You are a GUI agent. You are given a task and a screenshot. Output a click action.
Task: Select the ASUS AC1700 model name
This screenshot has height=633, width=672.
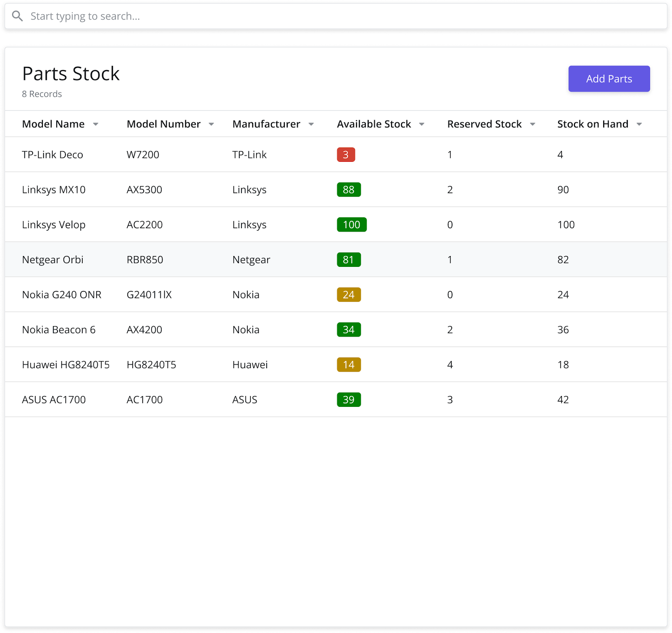pyautogui.click(x=54, y=400)
